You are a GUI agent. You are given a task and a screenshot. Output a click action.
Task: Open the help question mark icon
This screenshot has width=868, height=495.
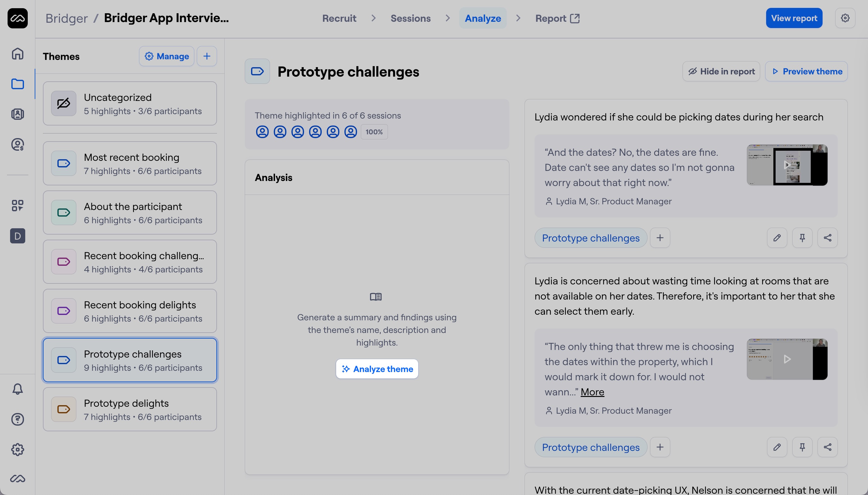[18, 419]
